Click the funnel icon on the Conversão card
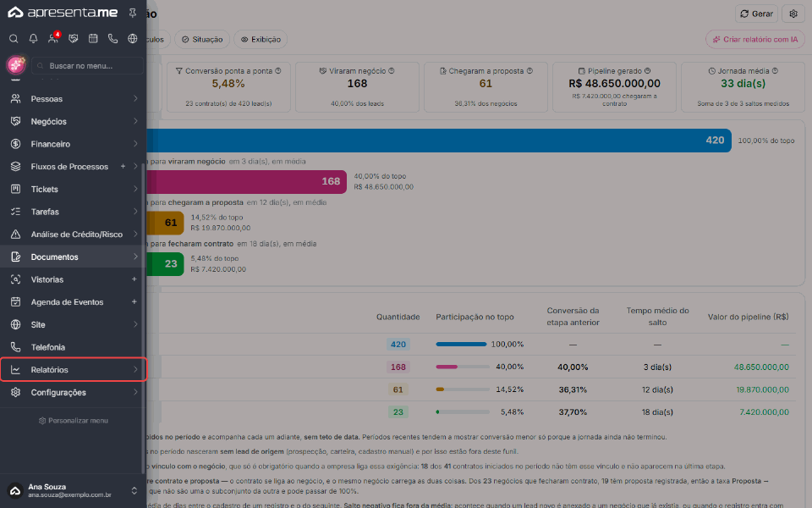The height and width of the screenshot is (508, 812). pyautogui.click(x=179, y=71)
